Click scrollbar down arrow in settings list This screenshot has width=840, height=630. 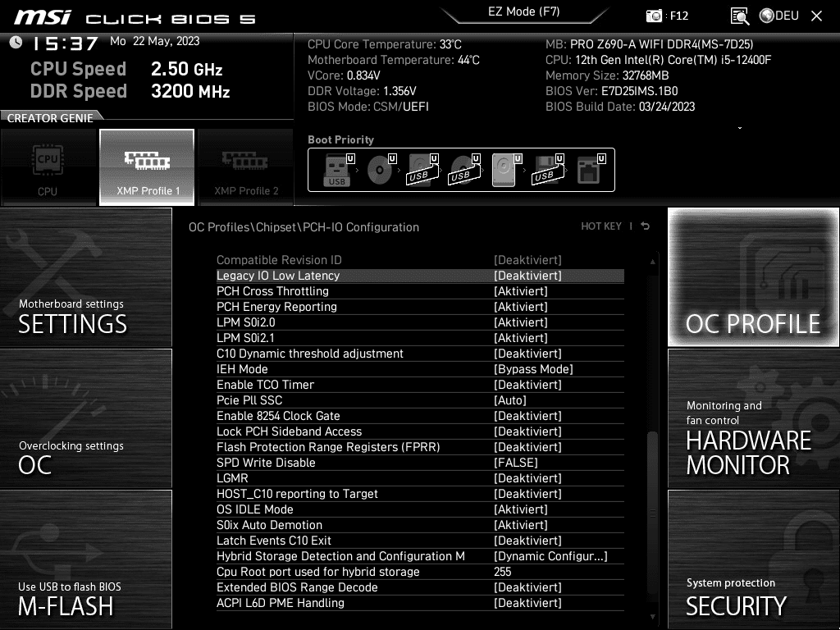tap(652, 617)
